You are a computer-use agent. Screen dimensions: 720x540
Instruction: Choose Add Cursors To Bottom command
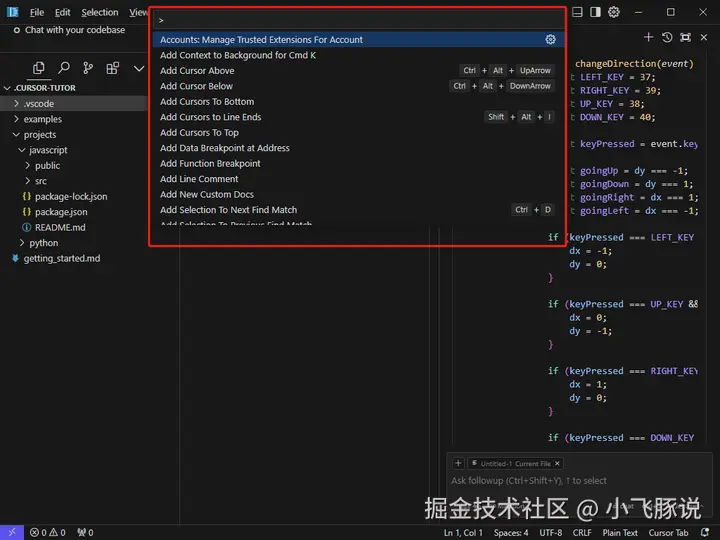[x=358, y=101]
